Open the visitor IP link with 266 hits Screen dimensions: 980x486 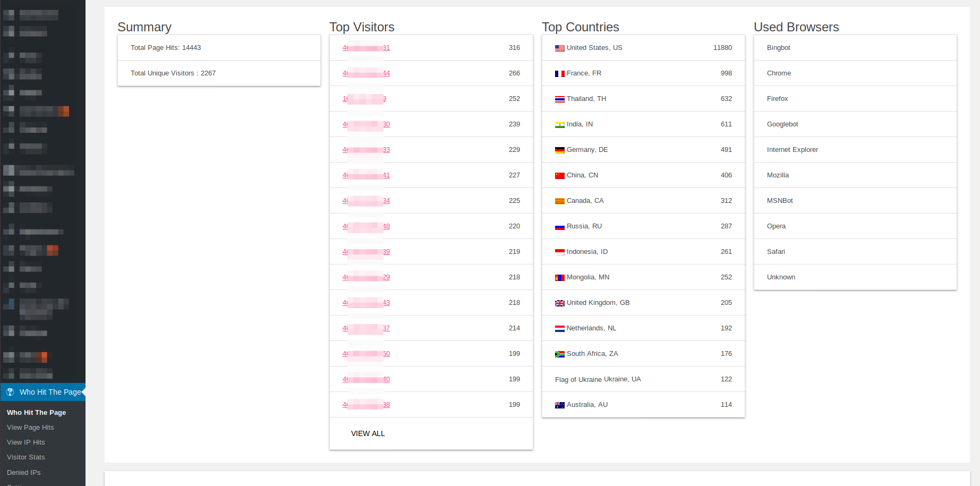[x=367, y=73]
